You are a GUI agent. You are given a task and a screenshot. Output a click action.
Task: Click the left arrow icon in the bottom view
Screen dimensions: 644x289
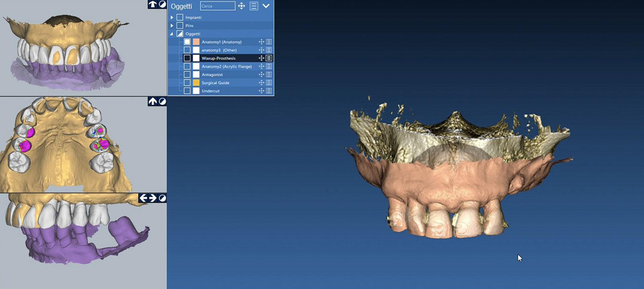143,198
